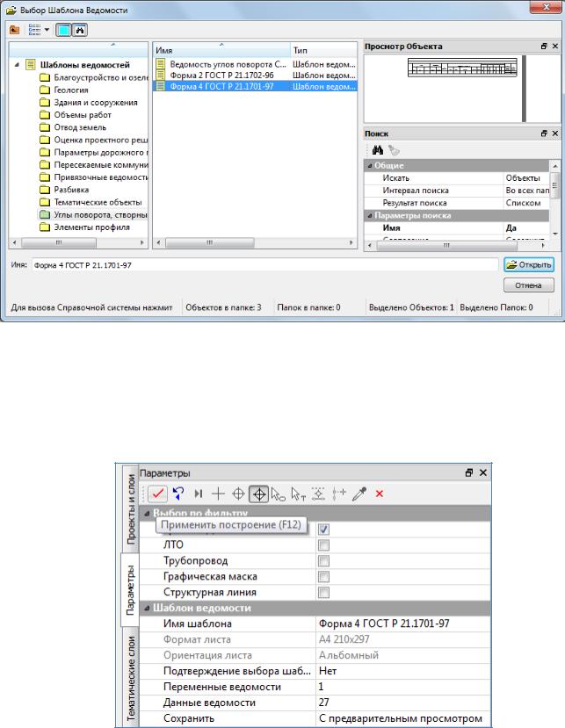
Task: Click the Отмена button
Action: click(529, 285)
